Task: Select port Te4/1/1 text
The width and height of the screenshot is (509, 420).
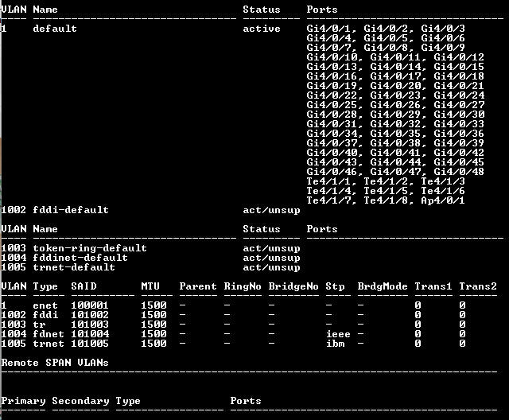Action: pos(328,181)
